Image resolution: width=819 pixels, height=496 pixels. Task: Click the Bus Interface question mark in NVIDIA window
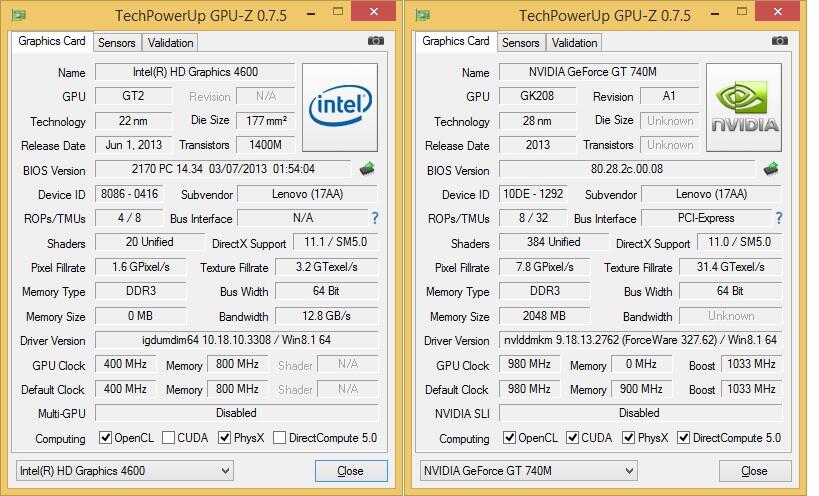[779, 218]
